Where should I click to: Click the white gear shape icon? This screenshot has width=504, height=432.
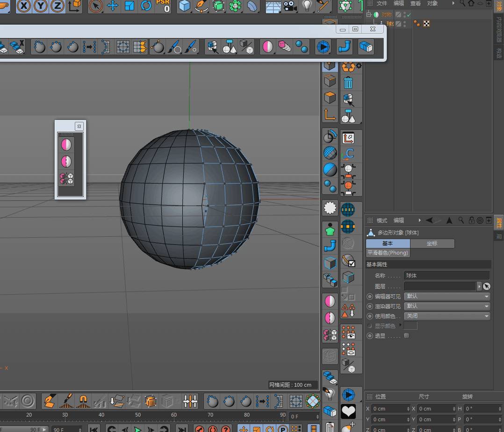click(330, 208)
